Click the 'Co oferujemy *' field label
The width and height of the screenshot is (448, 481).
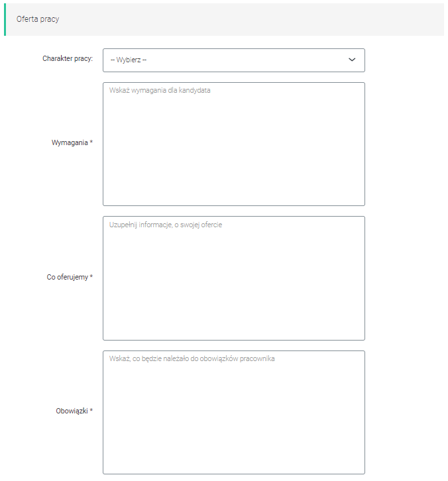tap(70, 277)
